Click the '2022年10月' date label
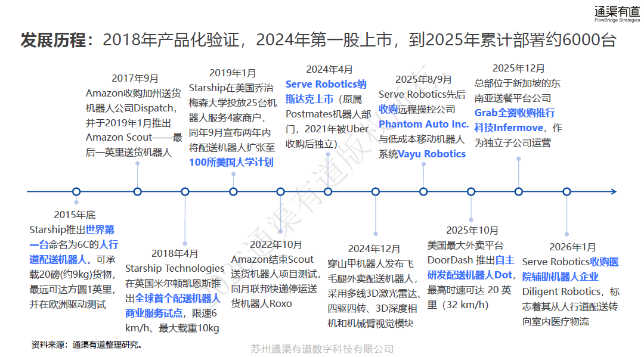This screenshot has height=357, width=644. tap(276, 244)
